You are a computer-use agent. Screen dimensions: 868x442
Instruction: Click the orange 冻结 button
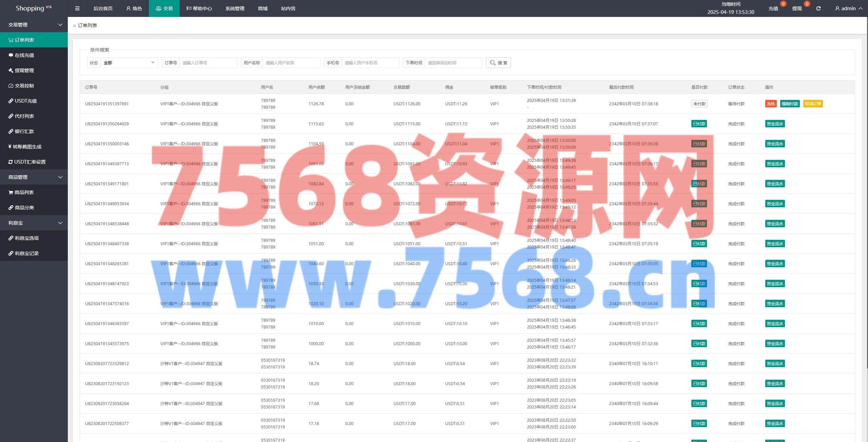pyautogui.click(x=771, y=104)
